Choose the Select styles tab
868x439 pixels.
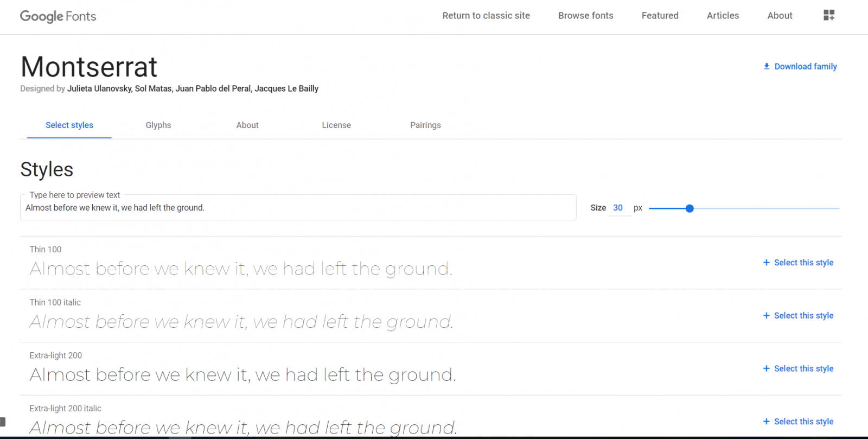(69, 125)
